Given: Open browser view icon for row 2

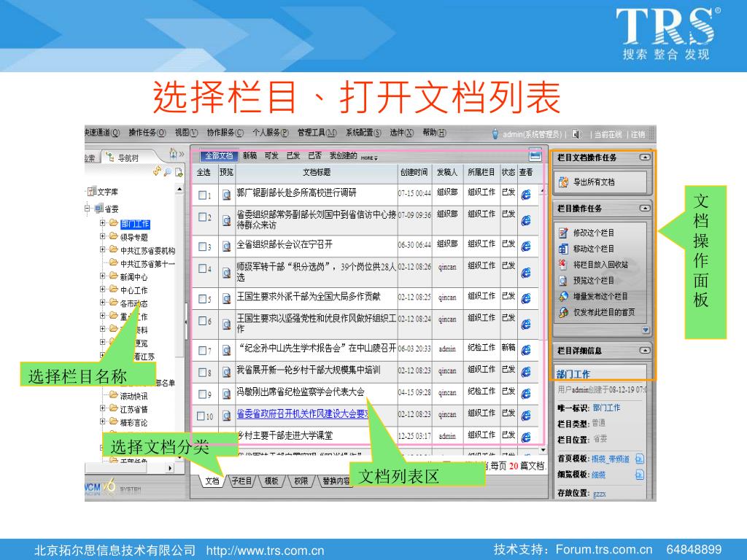Looking at the screenshot, I should coord(526,220).
